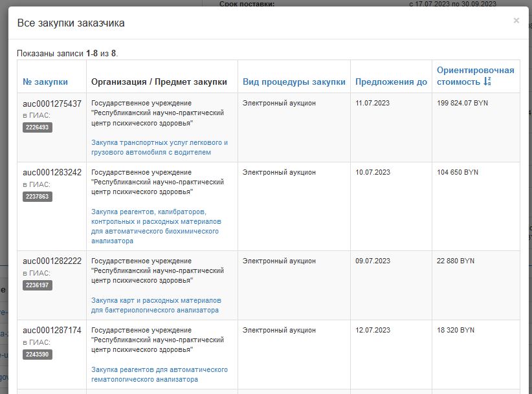Click the 'Организация / Предмет закупки' column header
This screenshot has width=532, height=394.
pyautogui.click(x=159, y=82)
